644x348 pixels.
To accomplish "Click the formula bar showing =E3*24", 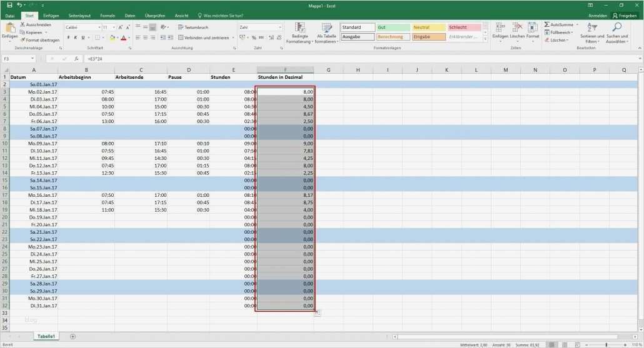I will pyautogui.click(x=361, y=59).
